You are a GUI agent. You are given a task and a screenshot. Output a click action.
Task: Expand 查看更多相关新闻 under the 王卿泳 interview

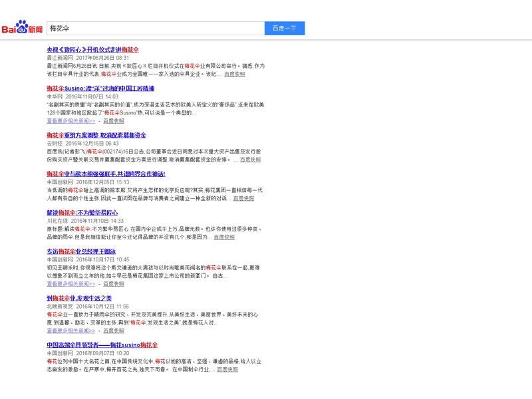(x=71, y=284)
